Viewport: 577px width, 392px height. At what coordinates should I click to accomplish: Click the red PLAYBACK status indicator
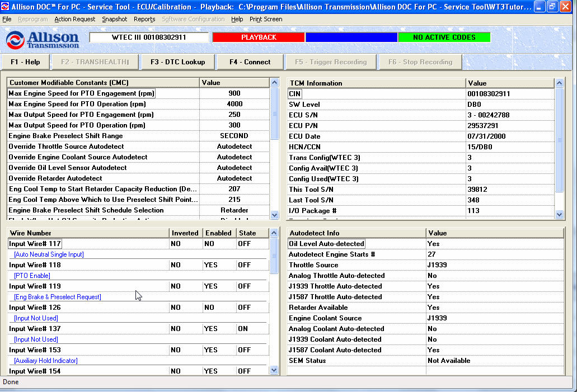point(259,37)
